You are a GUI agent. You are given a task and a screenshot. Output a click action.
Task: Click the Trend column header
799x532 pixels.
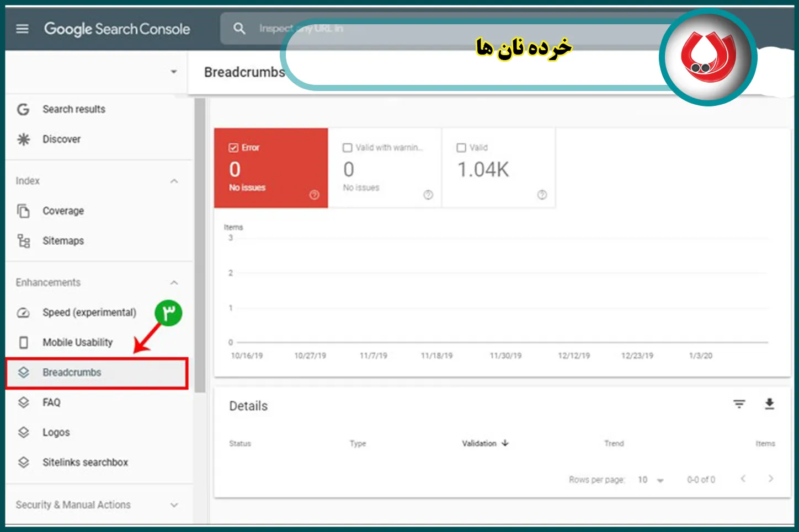point(614,443)
